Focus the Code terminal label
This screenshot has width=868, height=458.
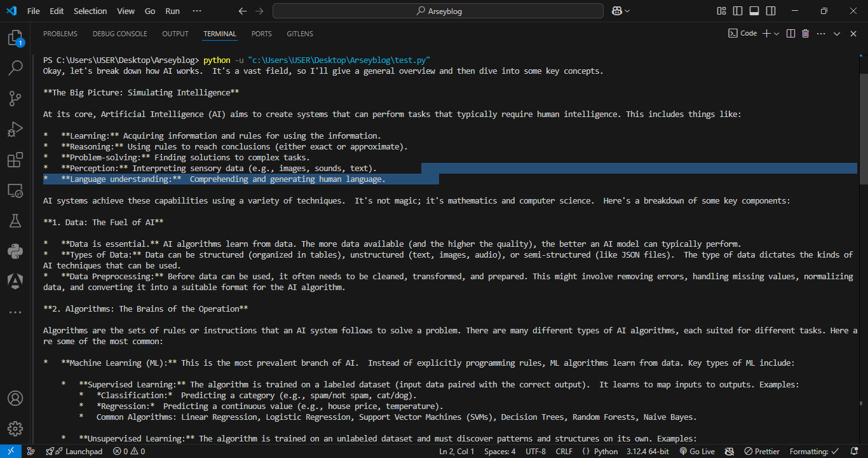click(x=743, y=34)
